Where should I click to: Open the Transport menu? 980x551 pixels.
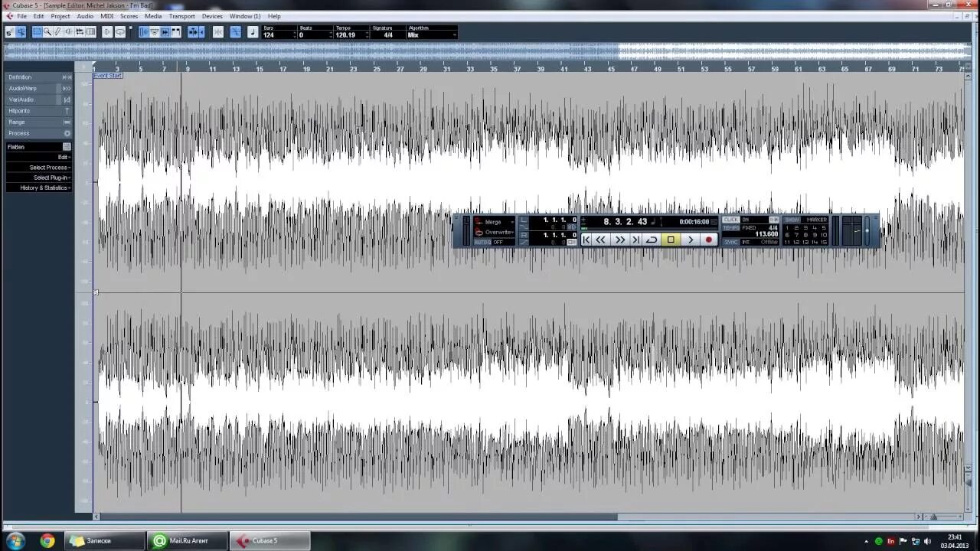pos(181,16)
